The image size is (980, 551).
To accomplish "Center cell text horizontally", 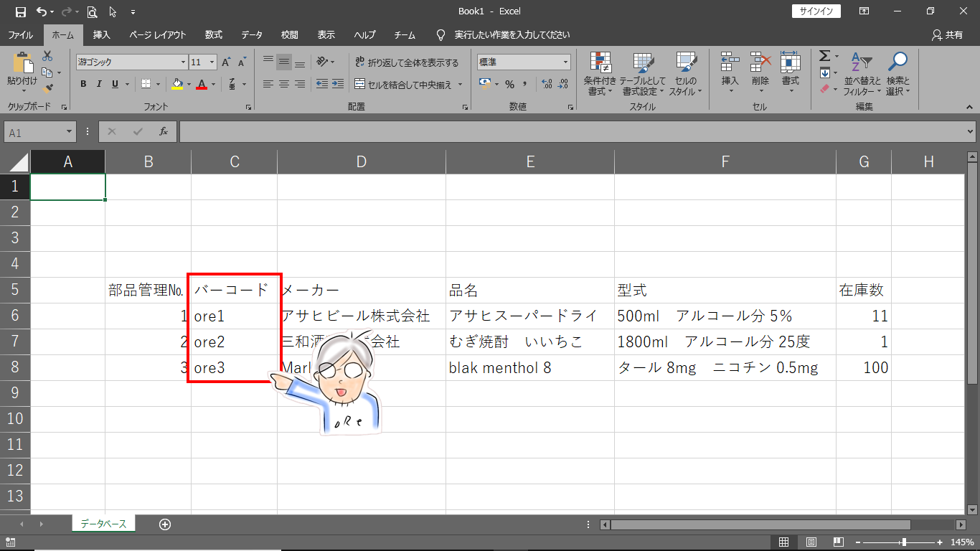I will tap(284, 84).
